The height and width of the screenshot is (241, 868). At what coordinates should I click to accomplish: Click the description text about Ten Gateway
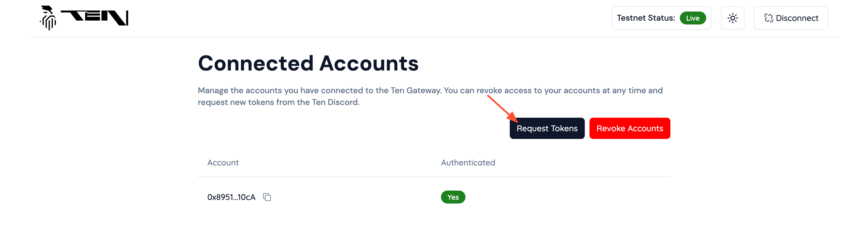click(x=430, y=96)
